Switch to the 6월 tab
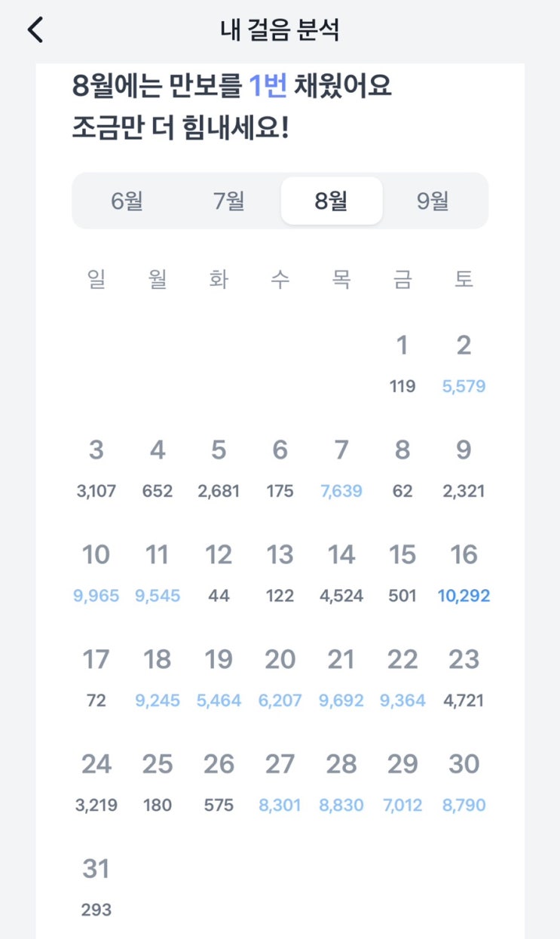The image size is (560, 939). click(127, 201)
